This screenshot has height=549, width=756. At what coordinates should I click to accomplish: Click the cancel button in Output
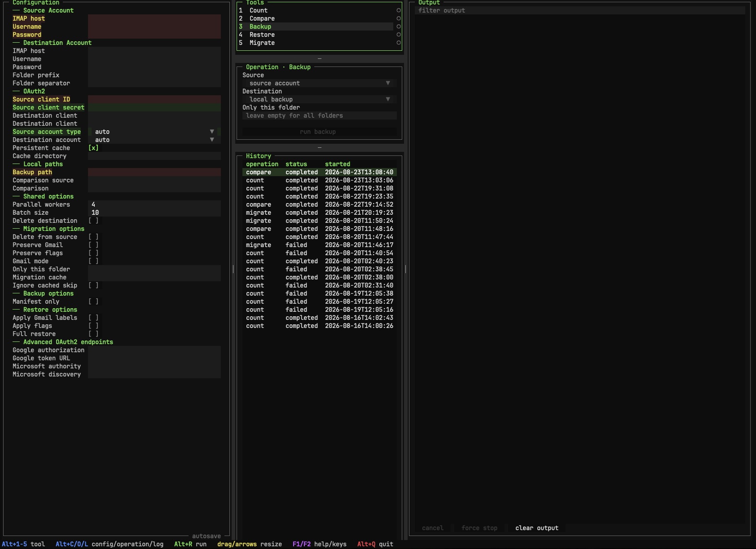pos(433,528)
